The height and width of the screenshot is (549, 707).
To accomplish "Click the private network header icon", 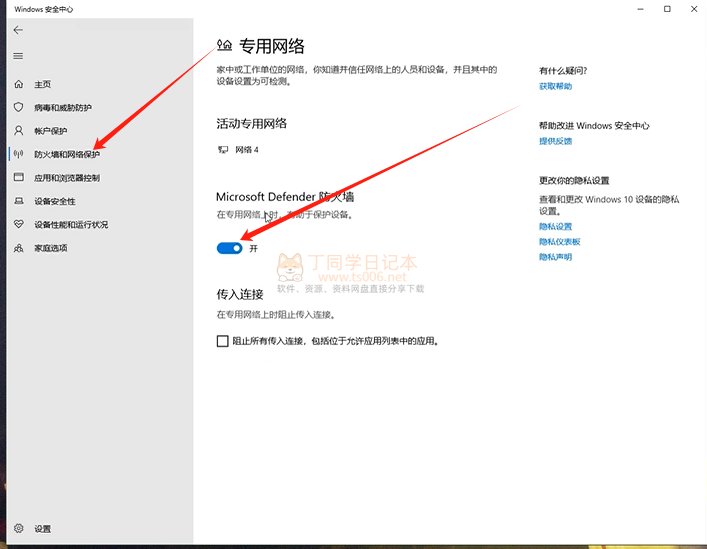I will point(224,45).
